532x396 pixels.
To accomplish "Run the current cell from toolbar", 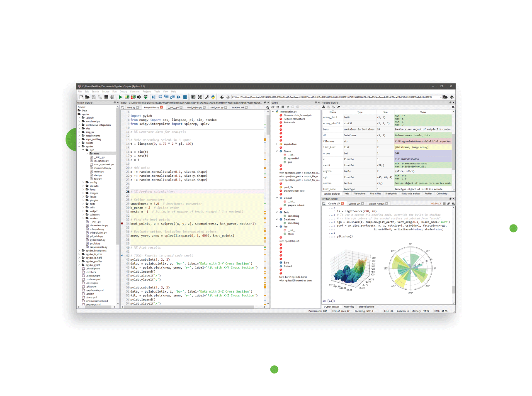I will click(127, 97).
